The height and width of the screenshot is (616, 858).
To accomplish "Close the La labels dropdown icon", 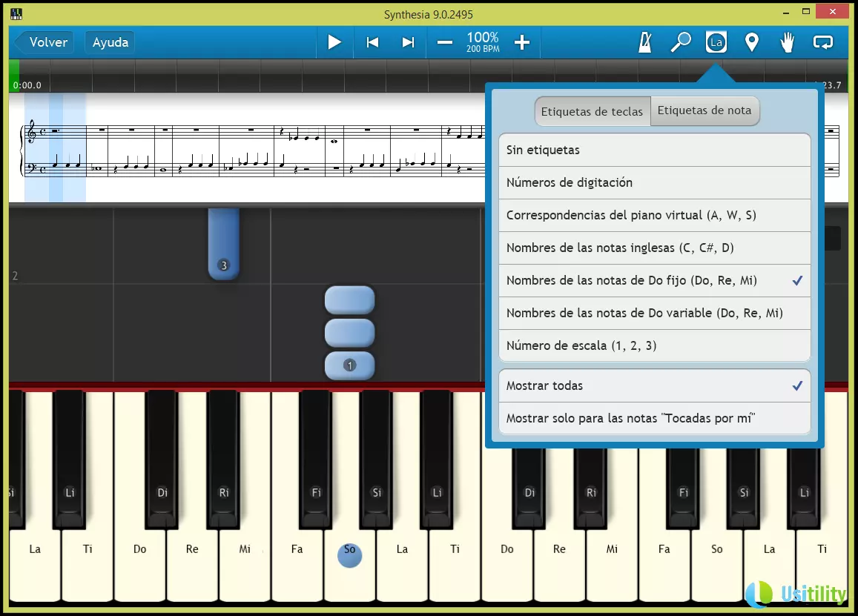I will pos(716,42).
